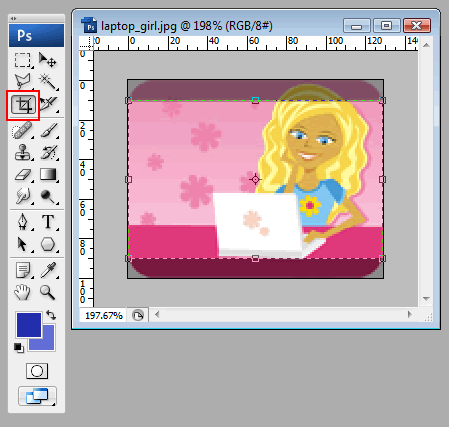Screen dimensions: 449x427
Task: Select the Move tool
Action: 47,60
